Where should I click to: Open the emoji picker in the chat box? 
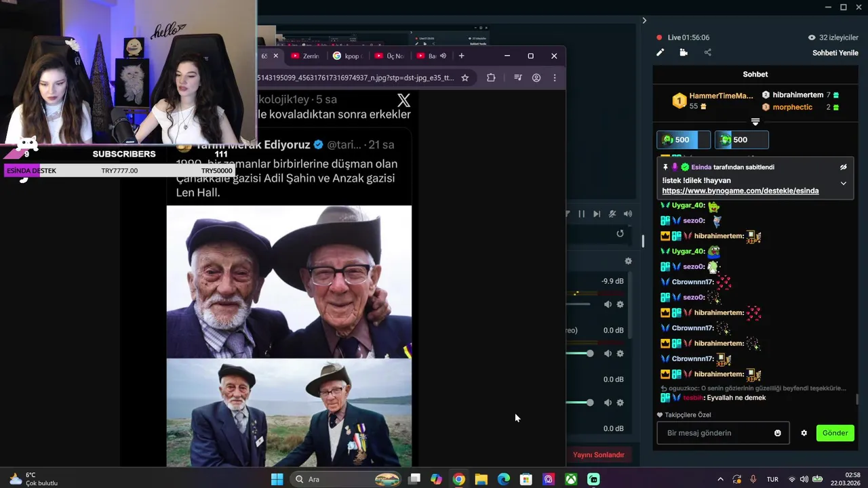tap(778, 433)
